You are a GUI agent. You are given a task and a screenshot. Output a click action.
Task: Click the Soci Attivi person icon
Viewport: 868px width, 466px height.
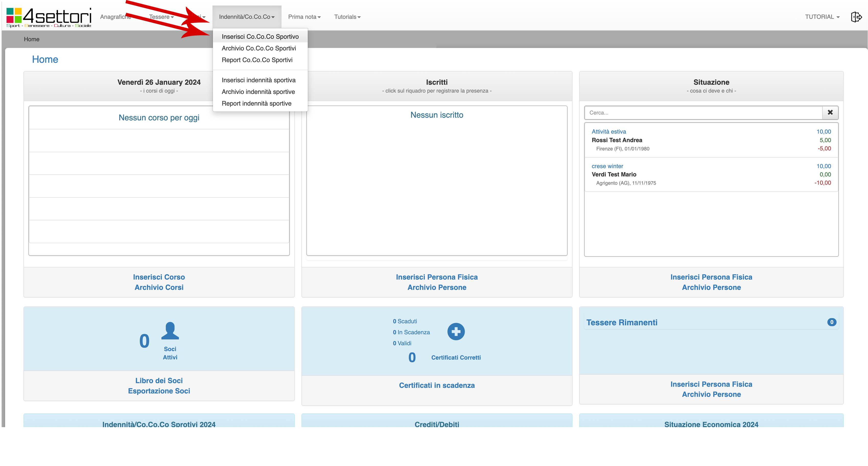(x=170, y=331)
